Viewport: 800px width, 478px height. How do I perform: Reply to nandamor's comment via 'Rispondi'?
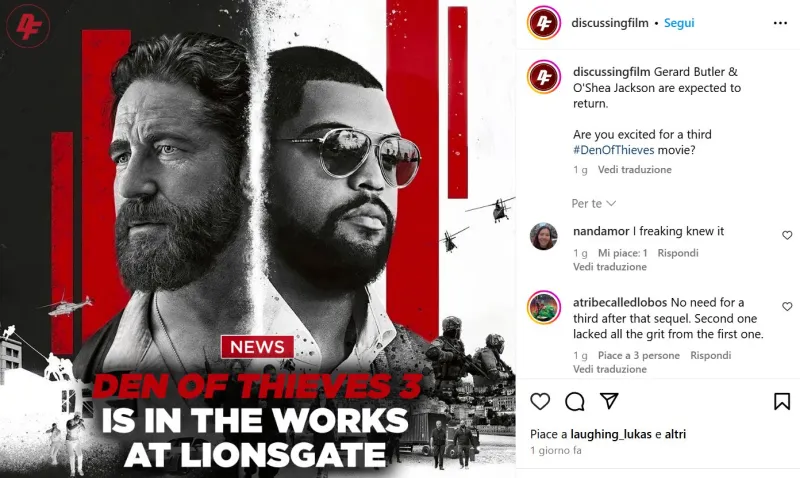click(678, 253)
